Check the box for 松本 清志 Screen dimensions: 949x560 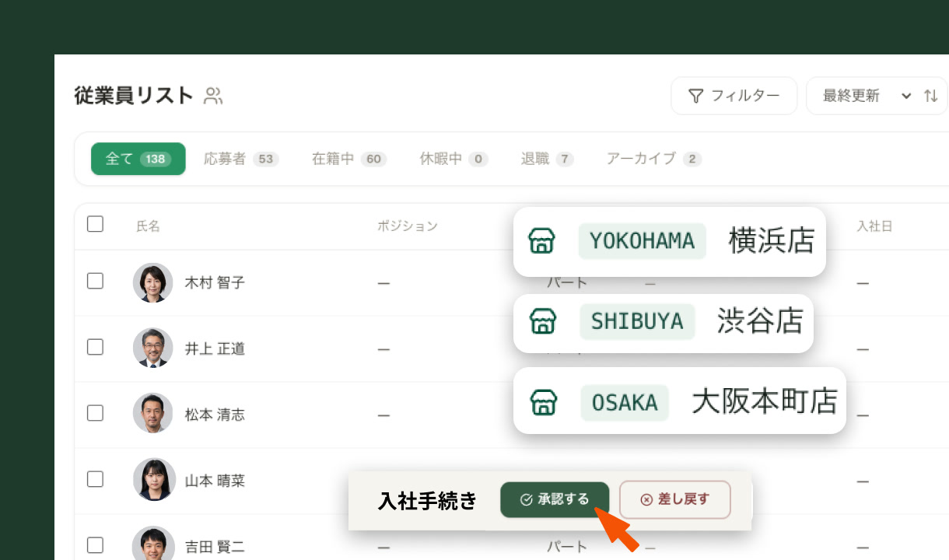click(x=95, y=413)
